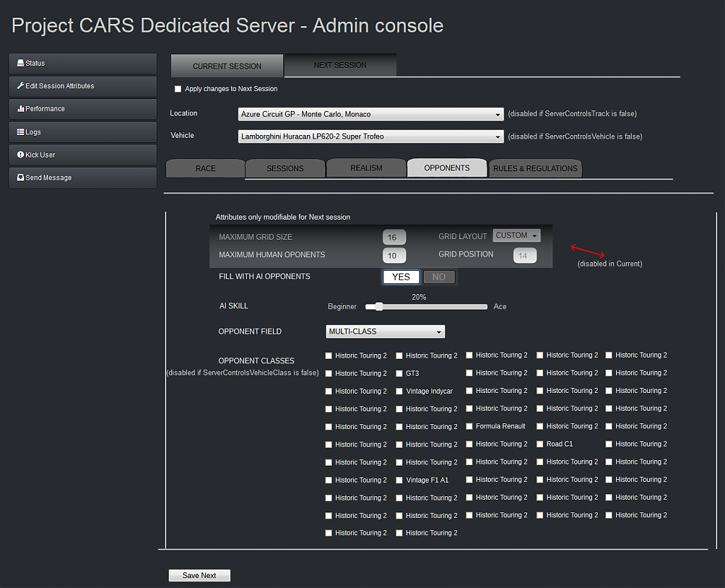This screenshot has width=725, height=588.
Task: Open the Status page in sidebar
Action: point(82,64)
